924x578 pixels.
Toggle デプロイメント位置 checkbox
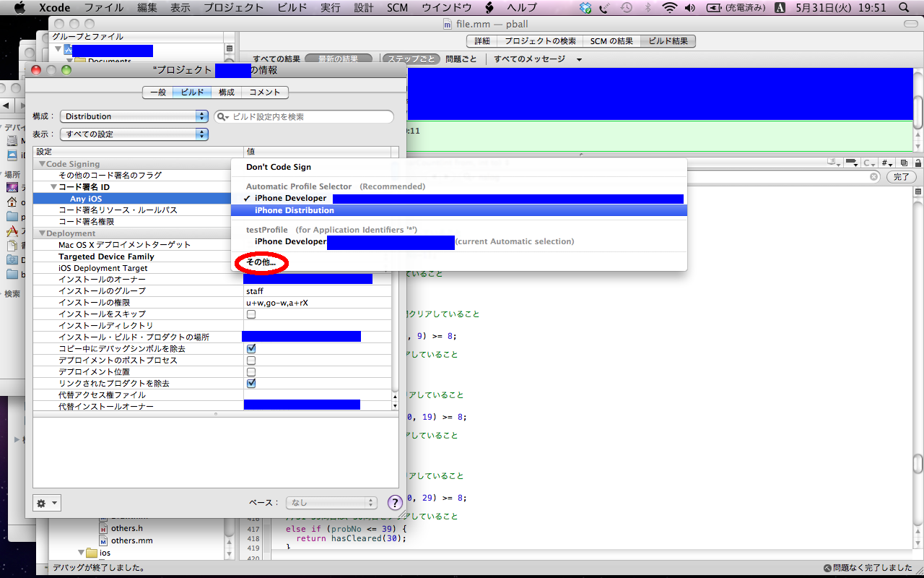251,372
